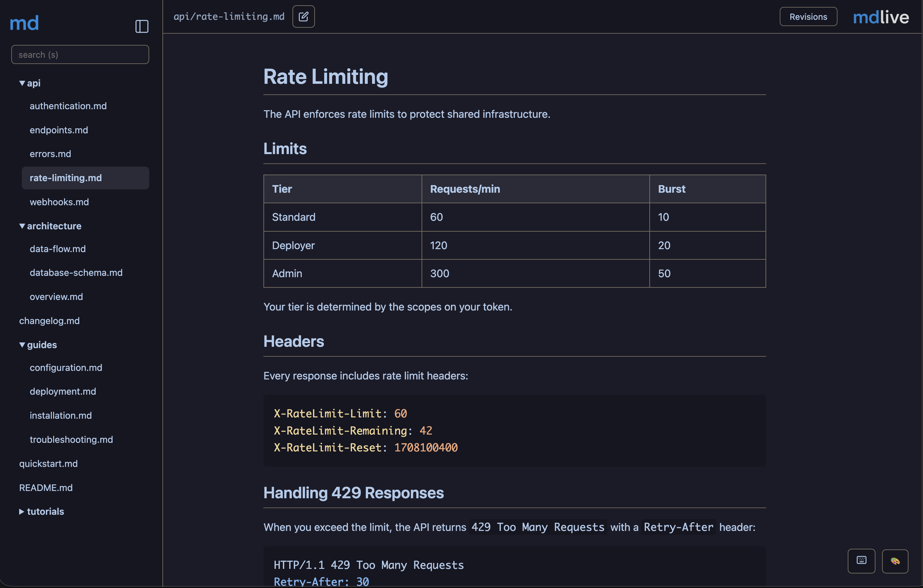Click the inline code 429 Too Many Requests

pyautogui.click(x=538, y=527)
